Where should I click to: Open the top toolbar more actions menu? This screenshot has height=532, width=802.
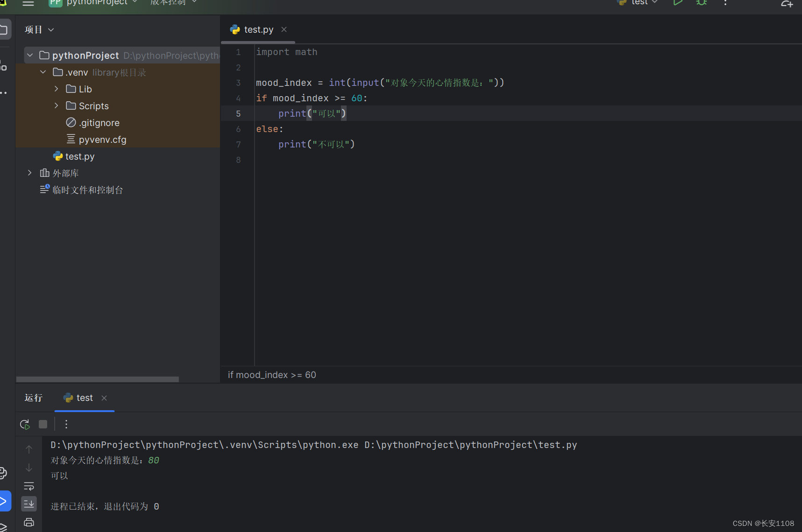point(725,3)
